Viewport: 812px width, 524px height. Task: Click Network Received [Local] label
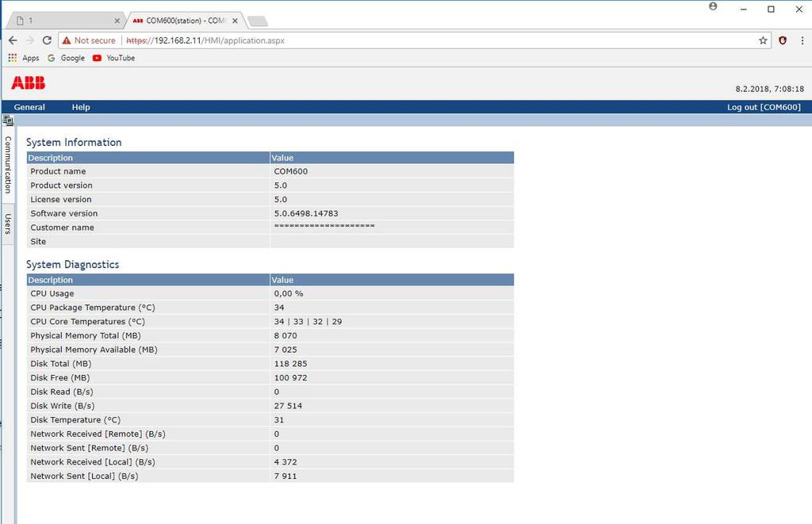pos(93,462)
